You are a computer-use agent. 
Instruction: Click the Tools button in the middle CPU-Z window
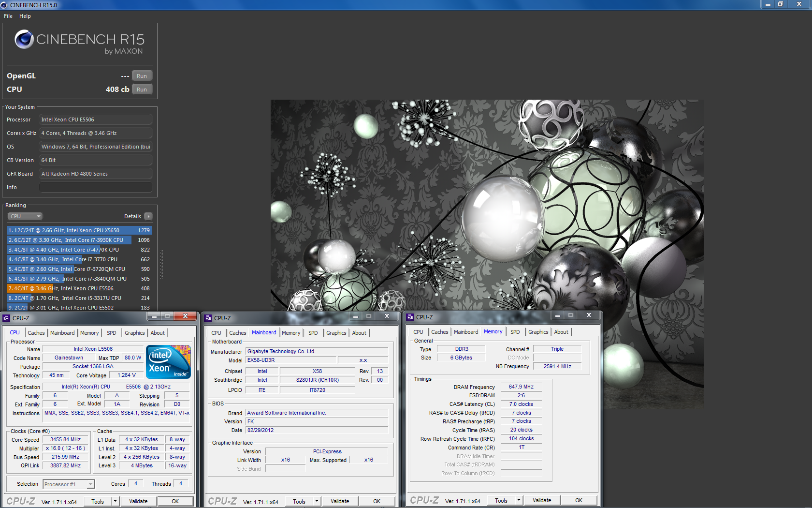tap(299, 501)
